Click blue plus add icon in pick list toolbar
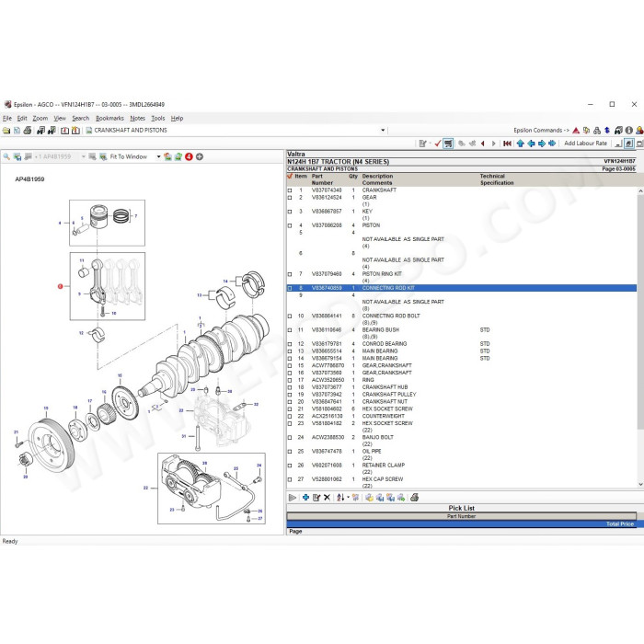 pos(305,498)
